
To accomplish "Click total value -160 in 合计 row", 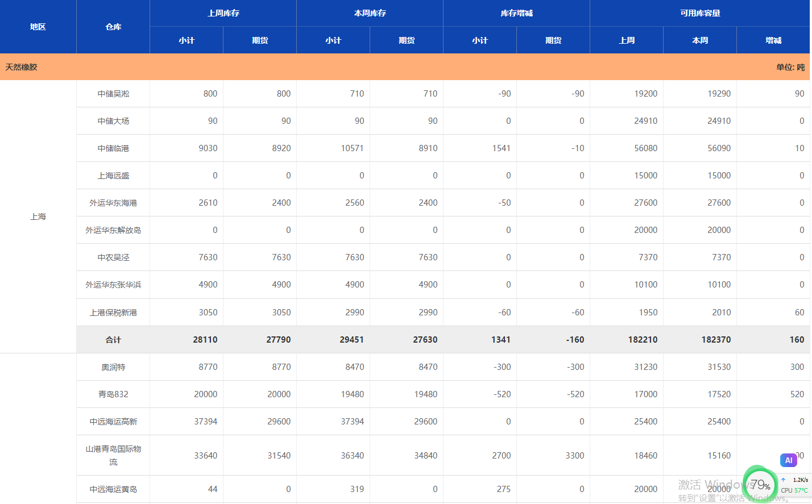I will [574, 340].
